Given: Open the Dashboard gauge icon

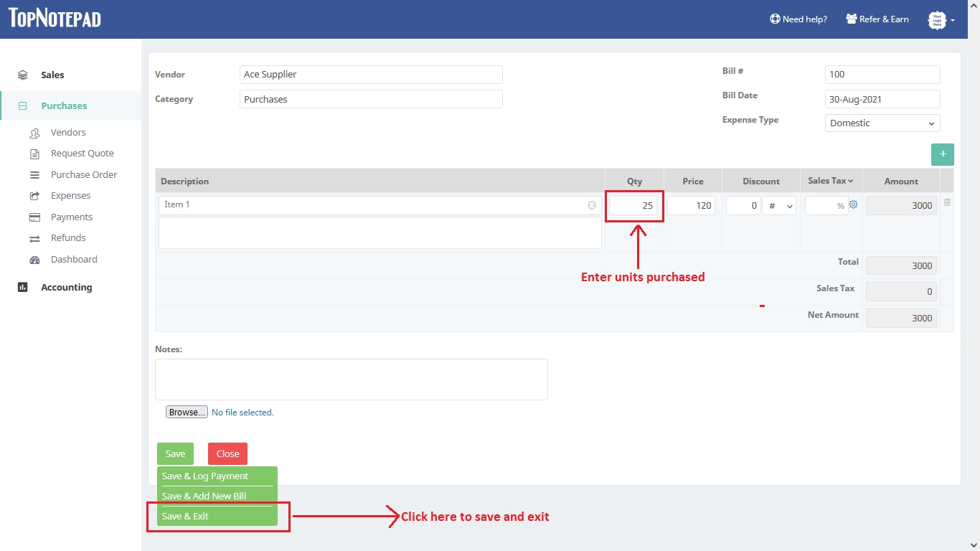Looking at the screenshot, I should (34, 260).
